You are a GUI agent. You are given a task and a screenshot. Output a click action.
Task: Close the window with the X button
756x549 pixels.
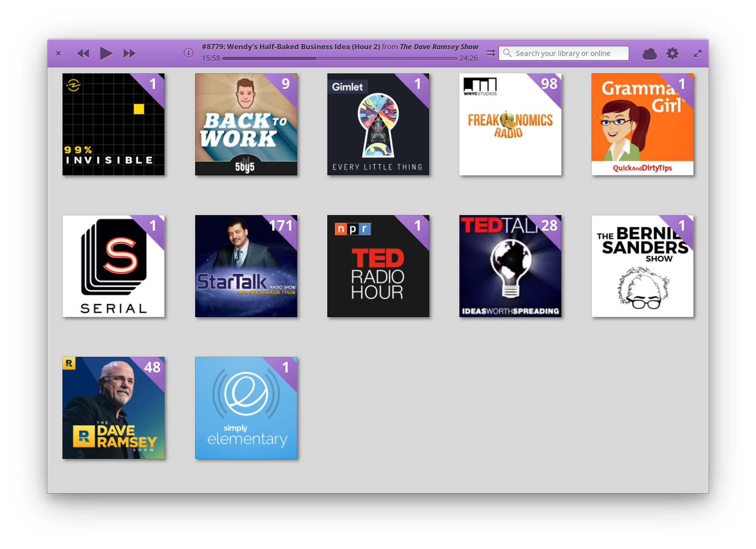(x=58, y=53)
